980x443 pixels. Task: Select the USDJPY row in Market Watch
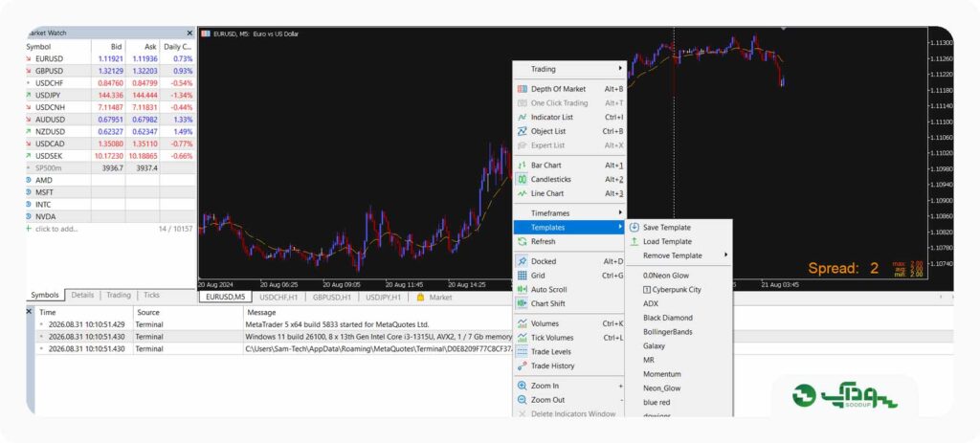pyautogui.click(x=110, y=95)
